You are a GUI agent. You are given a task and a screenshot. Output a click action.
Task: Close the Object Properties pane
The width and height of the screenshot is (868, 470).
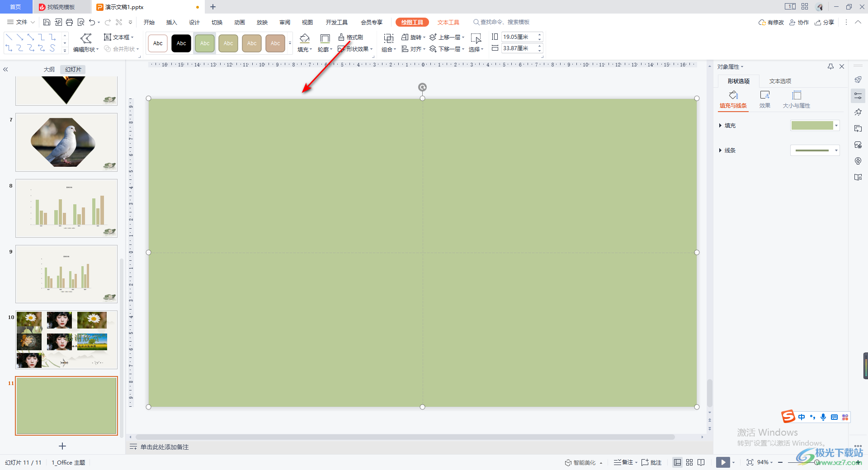(842, 66)
